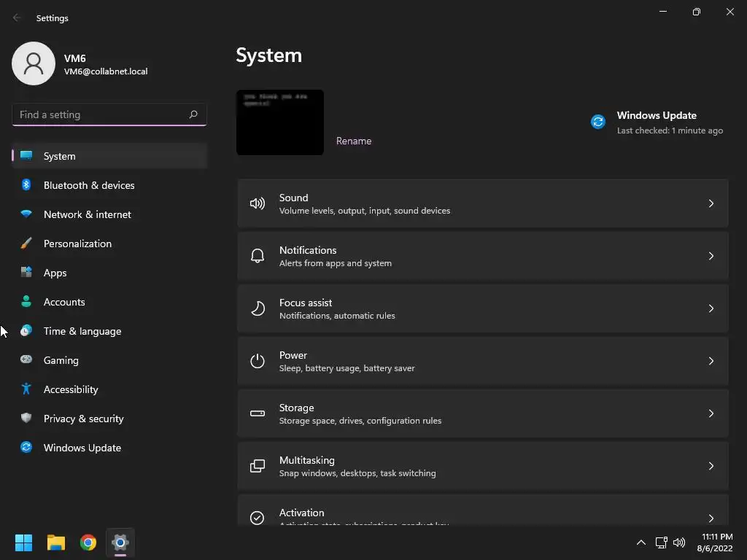Expand the Power settings chevron

tap(711, 361)
